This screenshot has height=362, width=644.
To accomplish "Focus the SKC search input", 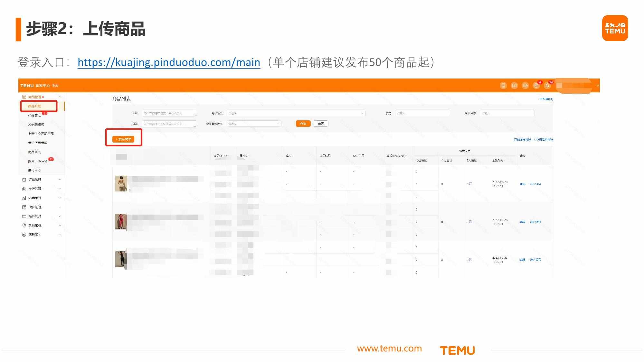I will (169, 113).
